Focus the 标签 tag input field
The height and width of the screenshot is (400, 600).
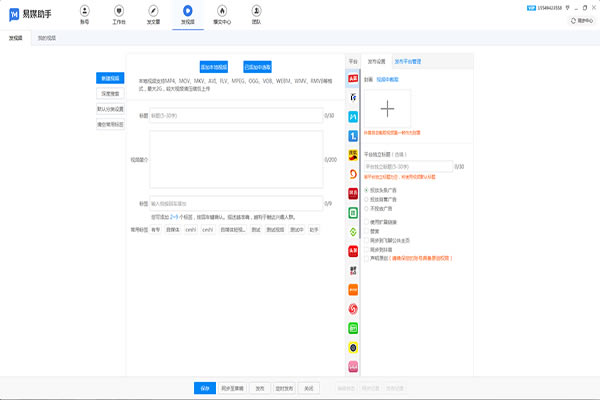pyautogui.click(x=236, y=204)
